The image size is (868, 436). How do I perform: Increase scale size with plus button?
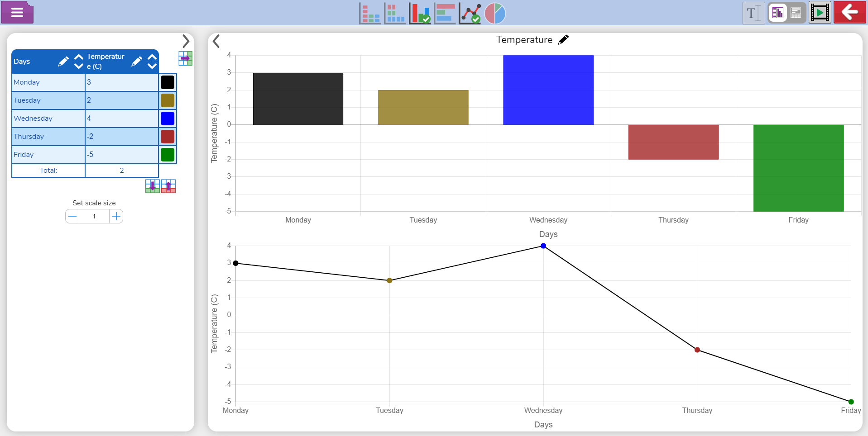coord(116,216)
